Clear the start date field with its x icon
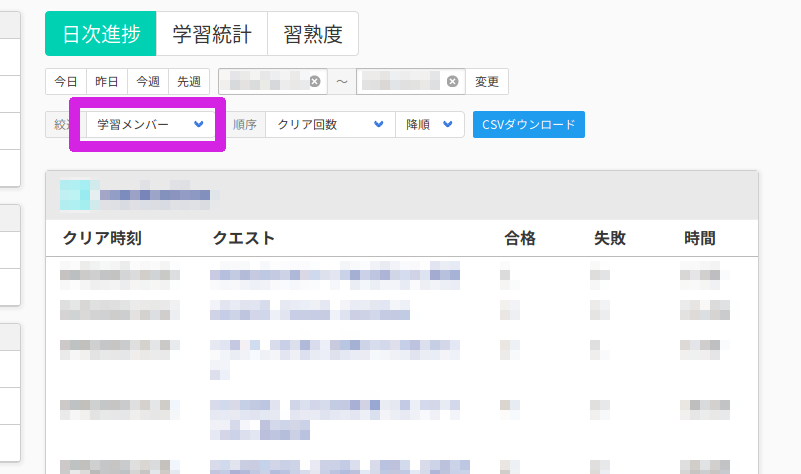Image resolution: width=801 pixels, height=474 pixels. 315,81
